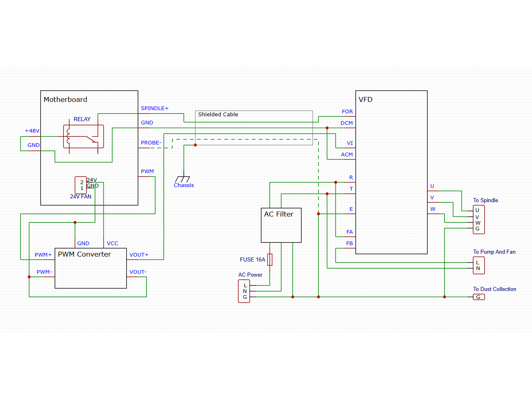
Task: Click the PWM+ pin label
Action: [43, 255]
